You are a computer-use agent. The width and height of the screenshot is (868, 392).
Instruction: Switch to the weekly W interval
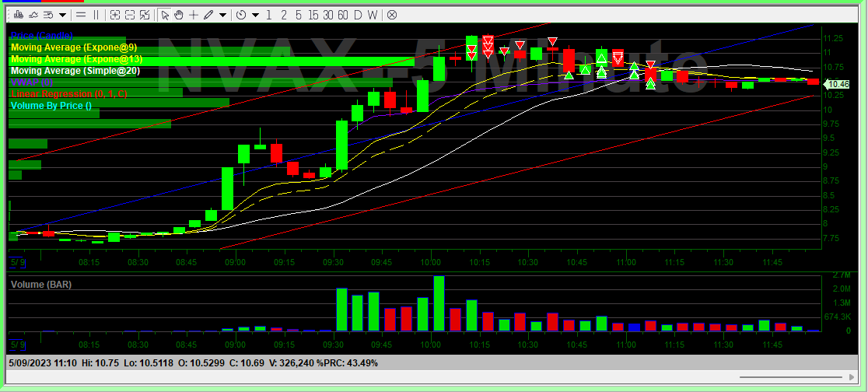[372, 15]
